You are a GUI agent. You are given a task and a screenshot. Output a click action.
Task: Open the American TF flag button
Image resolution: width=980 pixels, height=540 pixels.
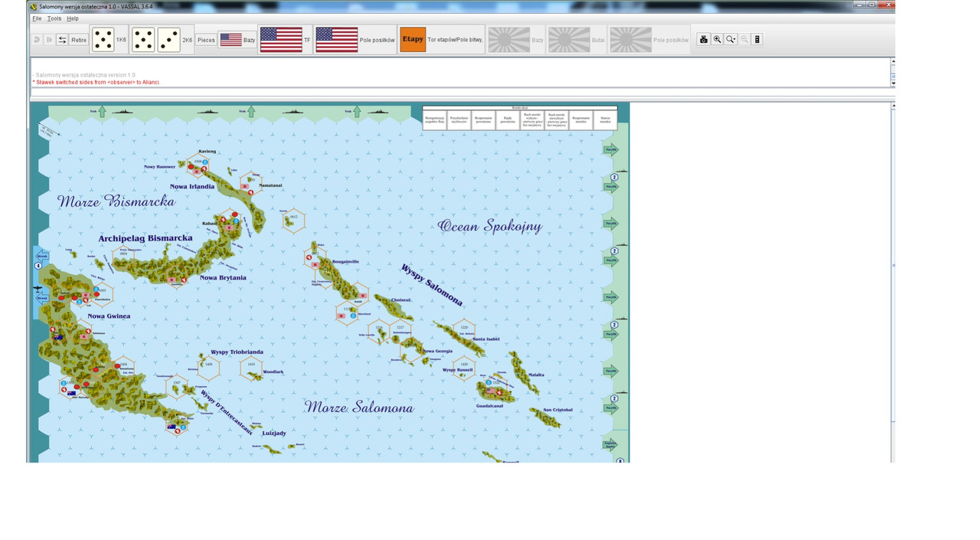coord(286,40)
